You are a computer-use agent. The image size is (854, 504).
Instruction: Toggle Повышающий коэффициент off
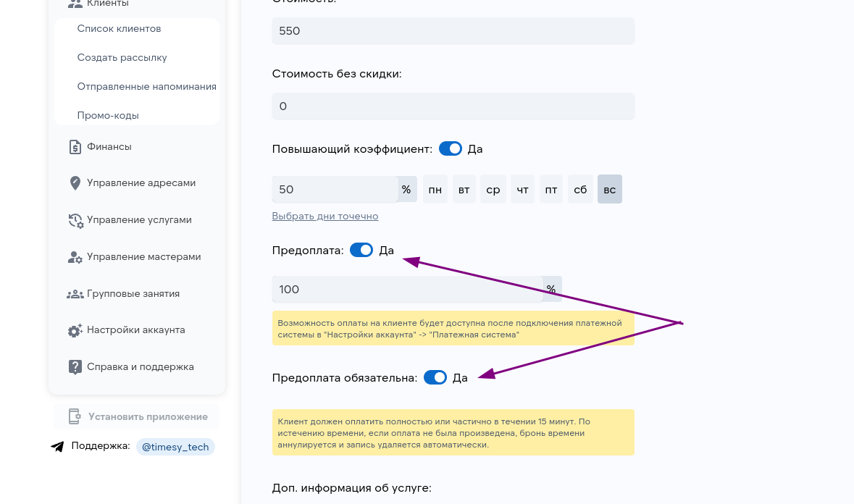click(x=450, y=148)
